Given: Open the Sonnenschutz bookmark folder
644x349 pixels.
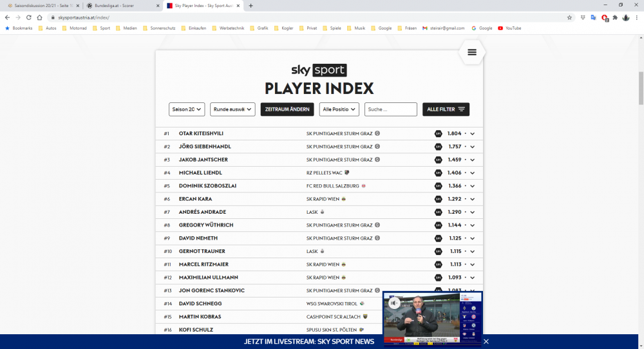Looking at the screenshot, I should [x=159, y=28].
